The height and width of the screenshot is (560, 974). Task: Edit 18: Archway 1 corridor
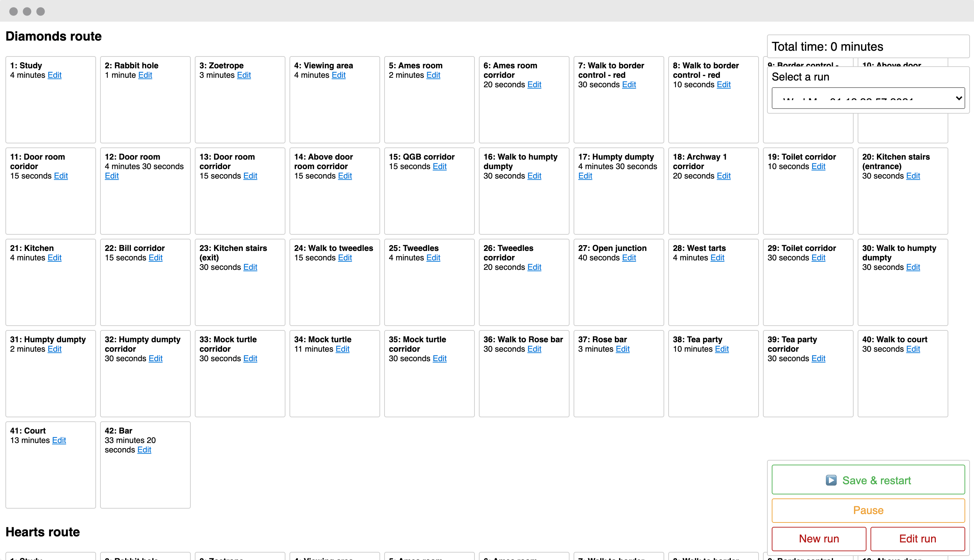tap(724, 176)
